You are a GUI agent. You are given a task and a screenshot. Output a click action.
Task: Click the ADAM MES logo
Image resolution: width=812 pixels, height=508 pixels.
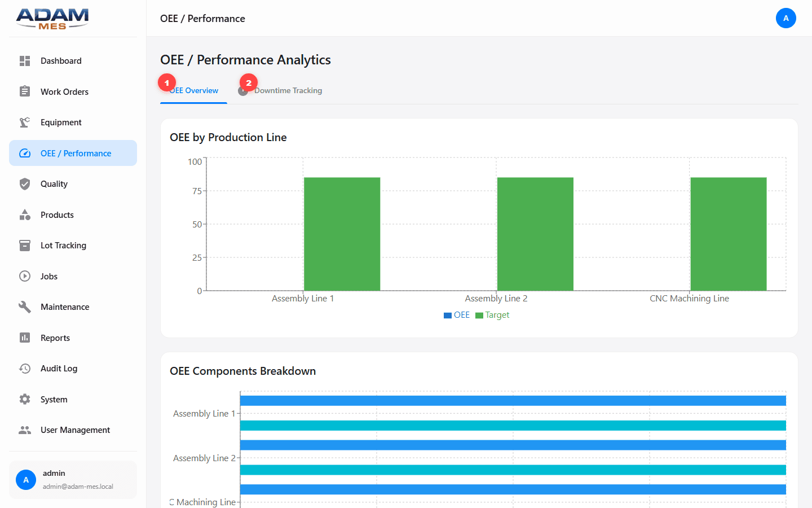point(51,19)
